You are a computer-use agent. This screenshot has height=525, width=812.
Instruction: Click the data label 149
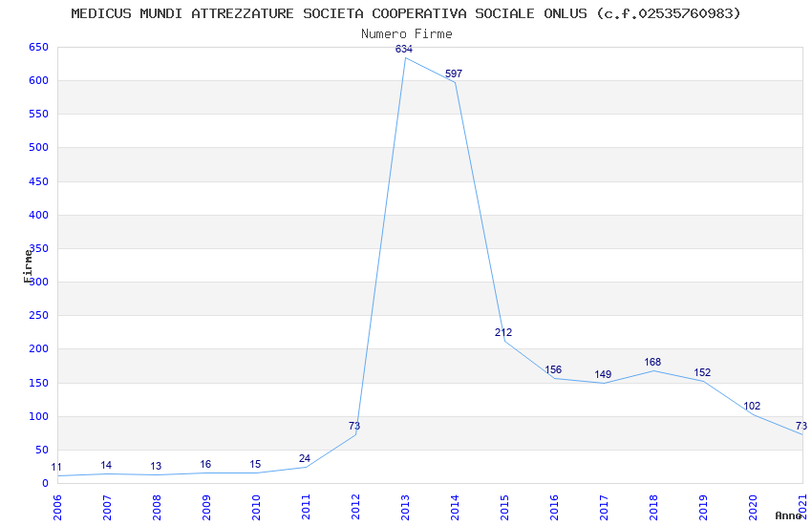click(603, 374)
